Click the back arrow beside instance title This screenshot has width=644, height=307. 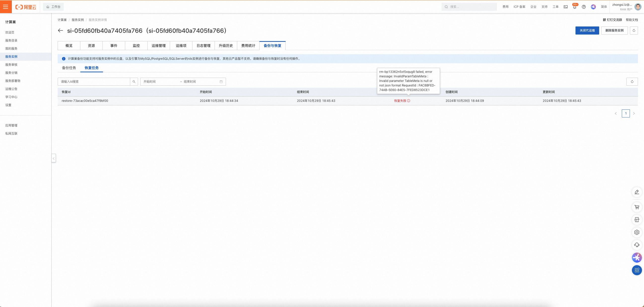click(60, 31)
